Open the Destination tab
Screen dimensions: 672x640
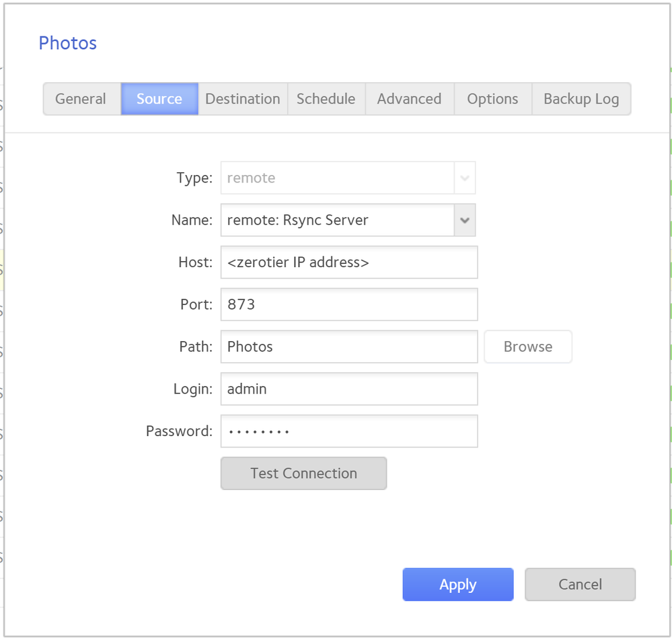pyautogui.click(x=243, y=99)
